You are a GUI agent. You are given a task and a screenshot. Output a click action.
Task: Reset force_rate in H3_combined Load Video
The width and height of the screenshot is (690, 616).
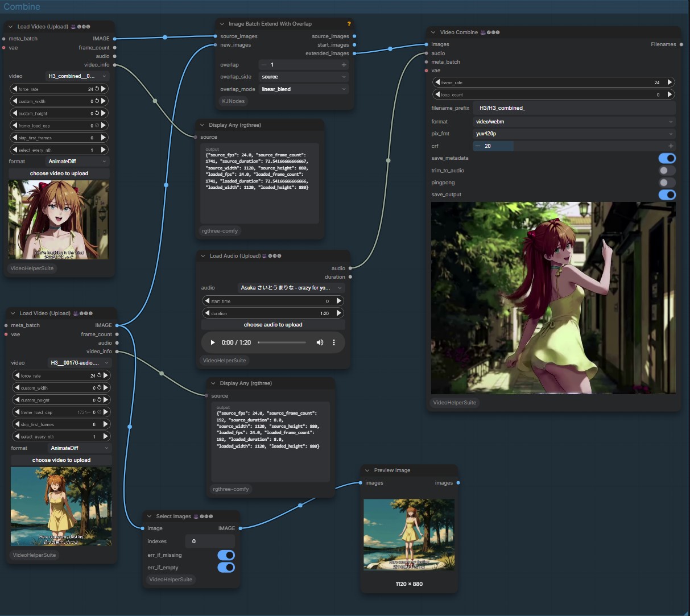pos(97,89)
